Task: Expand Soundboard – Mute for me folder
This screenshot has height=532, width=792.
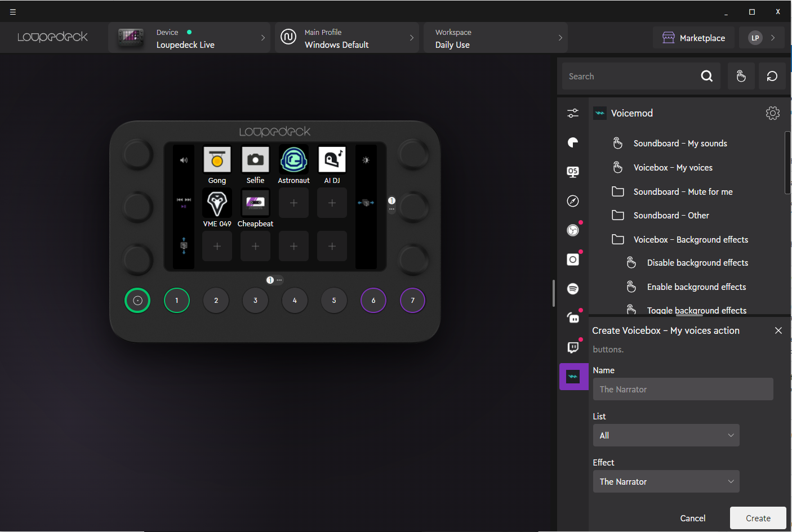Action: click(683, 192)
